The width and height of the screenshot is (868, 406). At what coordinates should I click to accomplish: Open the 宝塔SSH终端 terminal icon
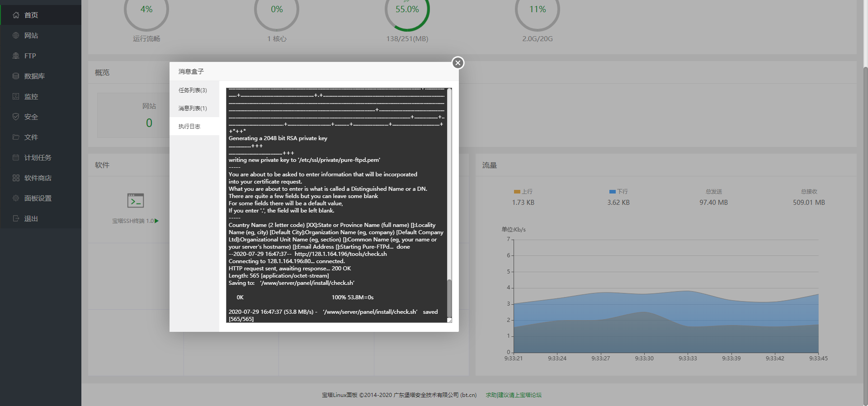[x=136, y=200]
